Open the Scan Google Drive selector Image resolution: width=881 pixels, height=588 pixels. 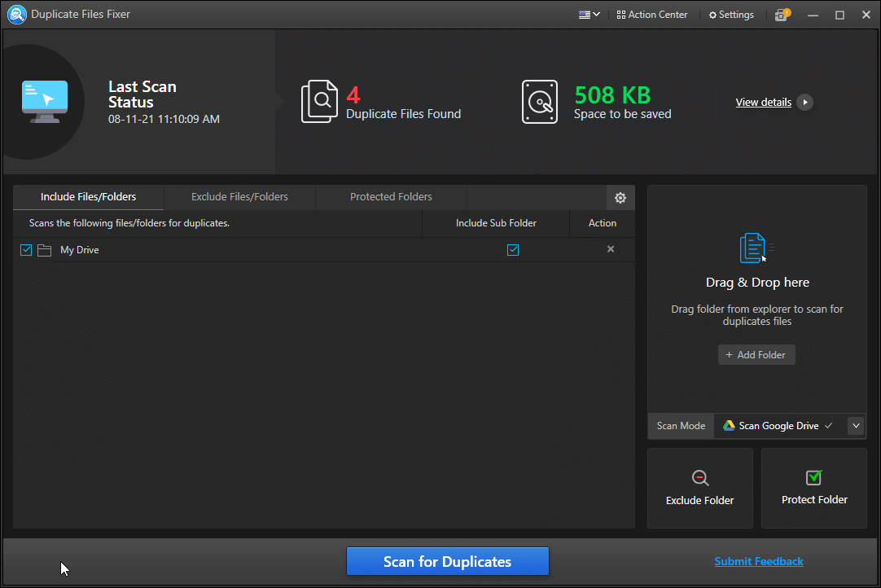pyautogui.click(x=778, y=425)
